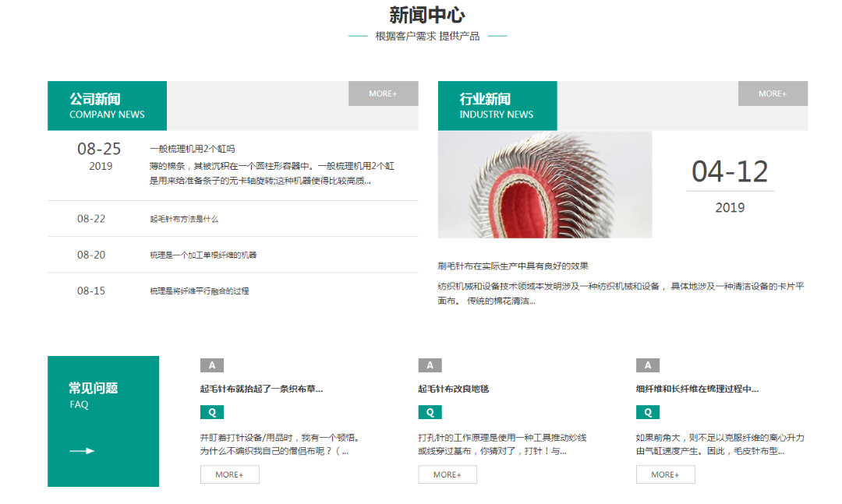Viewport: 842px width, 504px height.
Task: Open FAQ titled 起毛针布改良地毯
Action: [453, 389]
